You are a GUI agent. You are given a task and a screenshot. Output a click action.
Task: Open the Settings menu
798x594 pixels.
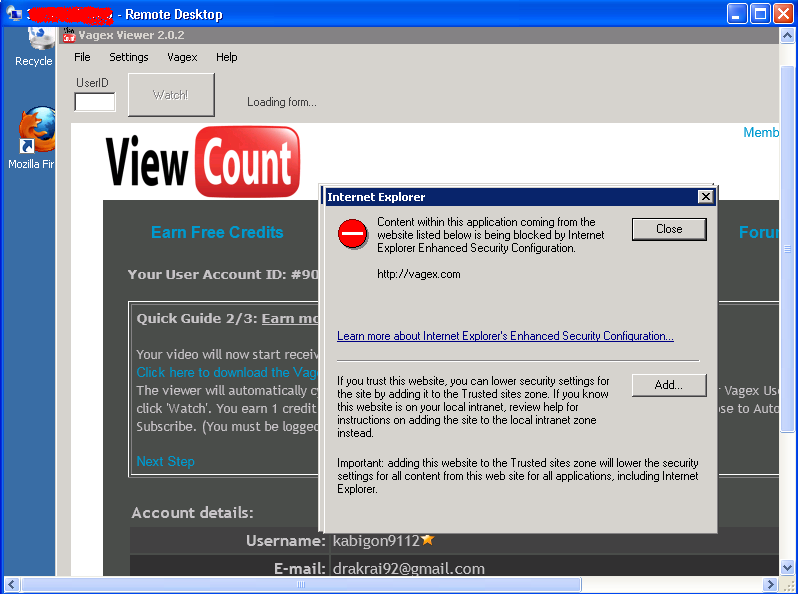point(129,57)
